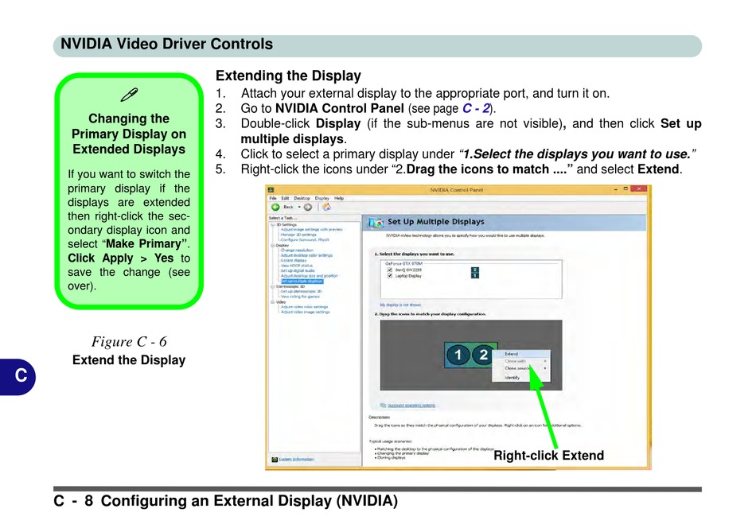Click the Figure C - 6 caption
The width and height of the screenshot is (756, 532).
pos(129,342)
